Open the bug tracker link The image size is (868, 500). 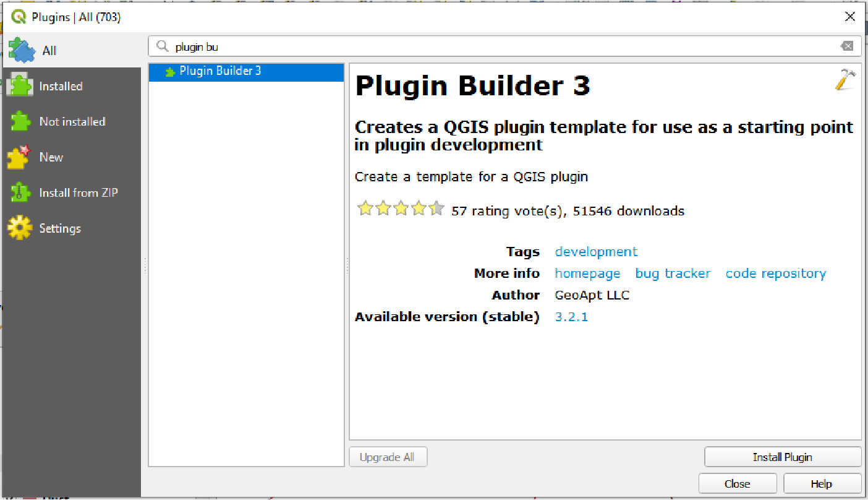click(673, 274)
